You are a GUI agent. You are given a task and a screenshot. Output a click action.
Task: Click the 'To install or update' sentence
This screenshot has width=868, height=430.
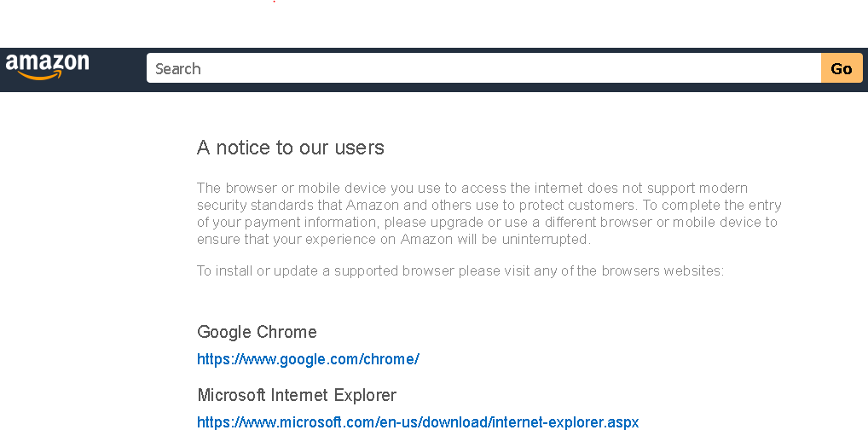point(460,271)
